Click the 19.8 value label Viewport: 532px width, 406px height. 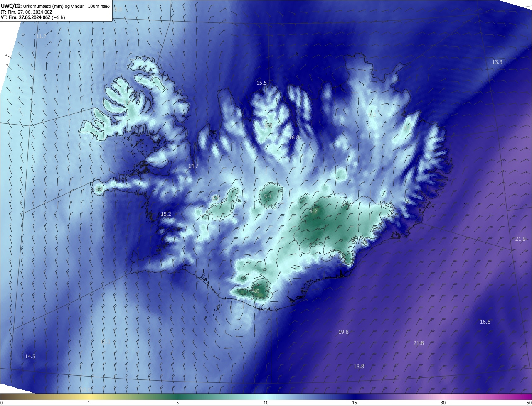pyautogui.click(x=343, y=332)
